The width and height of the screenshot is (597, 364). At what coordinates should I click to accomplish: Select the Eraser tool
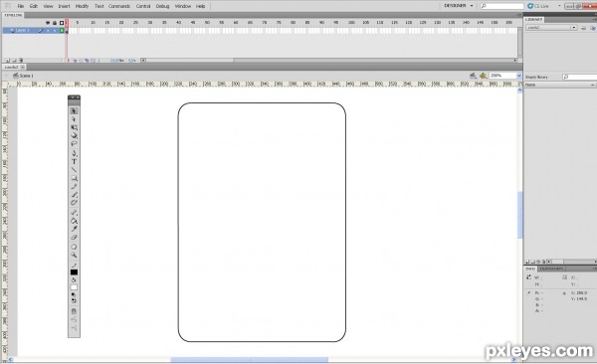coord(74,238)
